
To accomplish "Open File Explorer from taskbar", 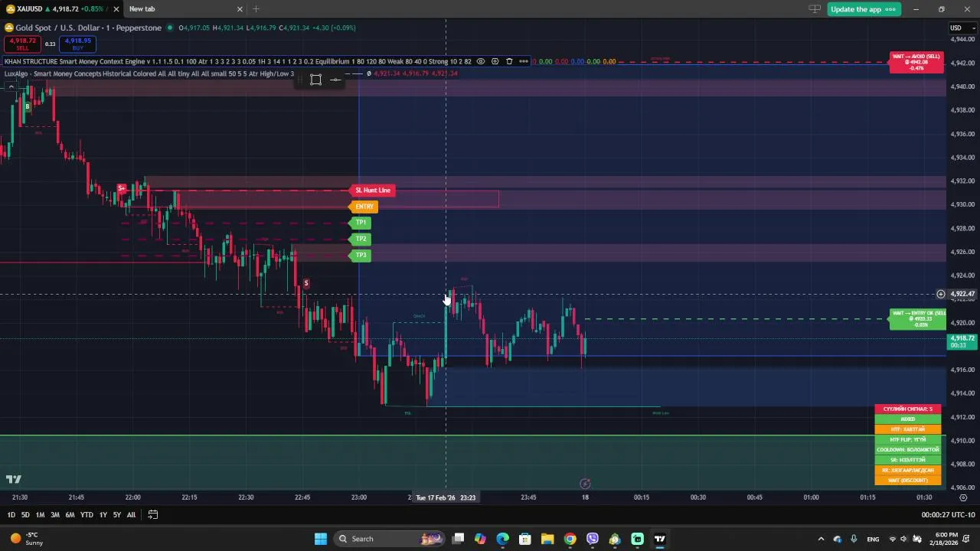I will point(547,539).
